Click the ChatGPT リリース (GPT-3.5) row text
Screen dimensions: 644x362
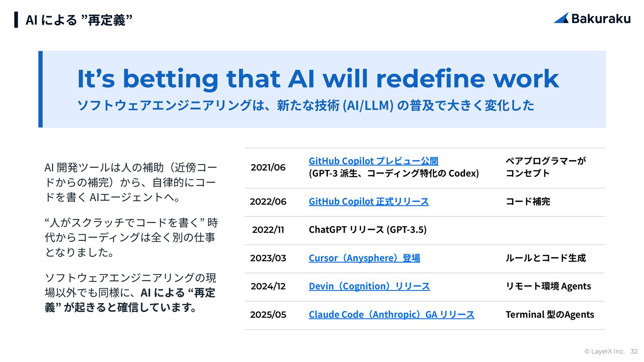(x=368, y=230)
